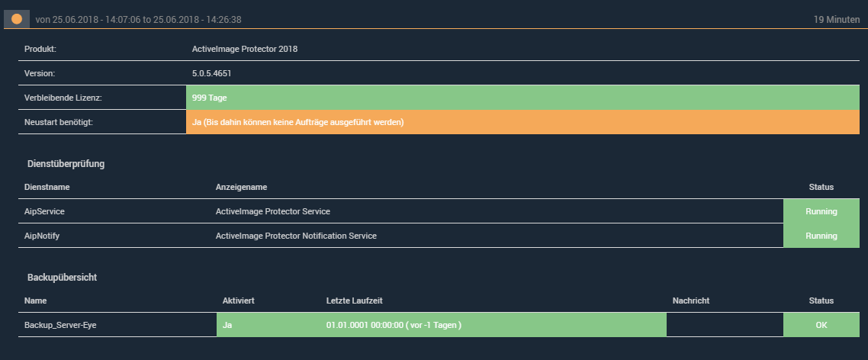Select the Backup_Server-Eye backup entry
The width and height of the screenshot is (868, 360).
click(x=61, y=325)
